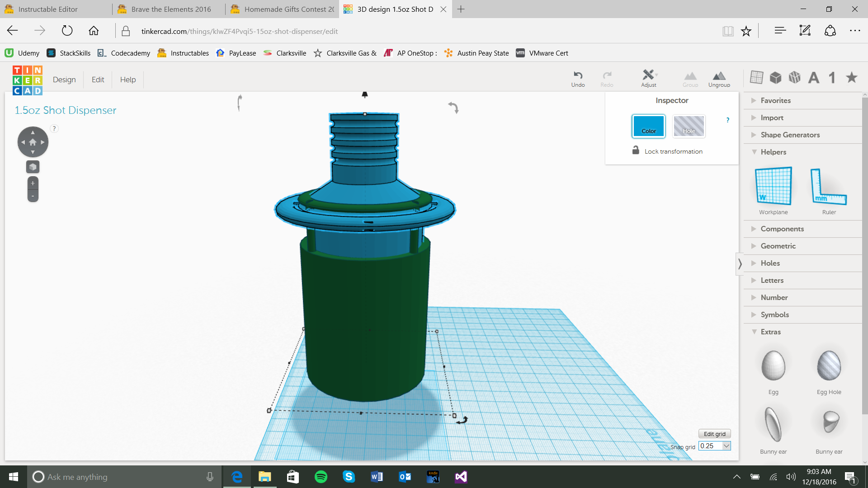Expand the Shape Generators section

pos(790,135)
